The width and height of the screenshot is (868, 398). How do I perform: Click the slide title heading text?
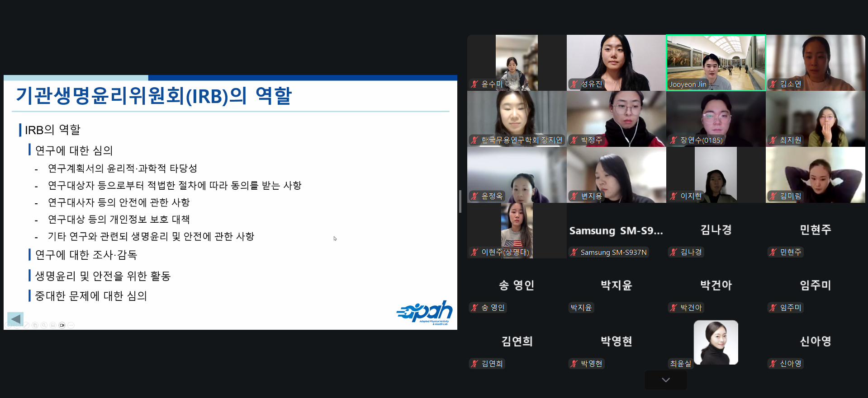[x=154, y=96]
